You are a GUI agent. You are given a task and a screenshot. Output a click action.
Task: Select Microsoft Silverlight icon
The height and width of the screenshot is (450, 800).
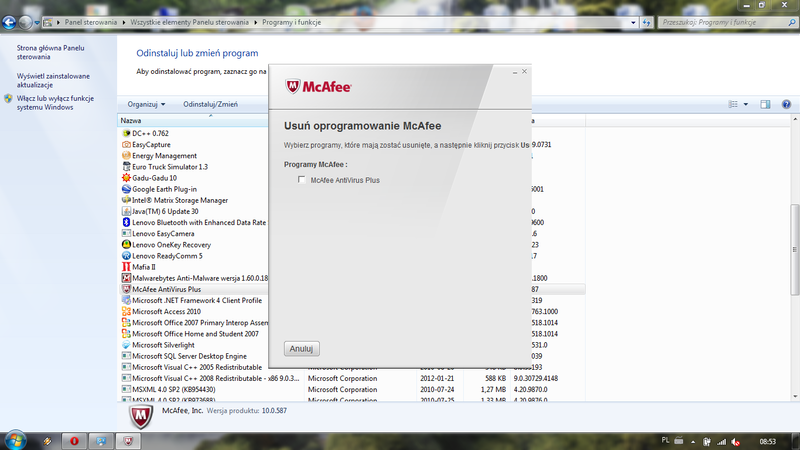[x=126, y=345]
